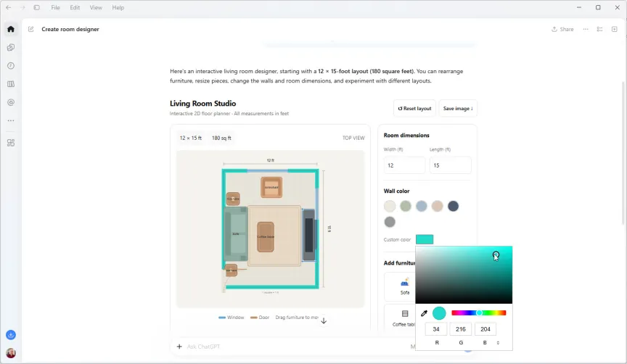Click the 'Window' legend label

(x=236, y=318)
